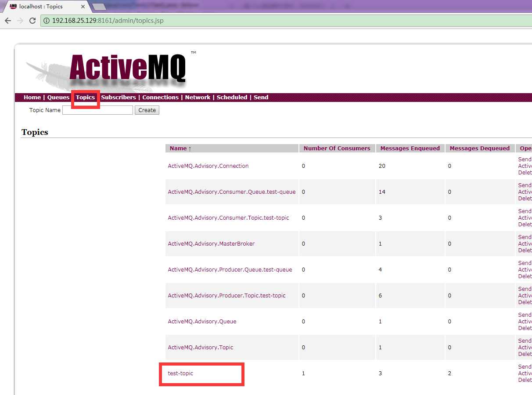Sort by Messages Dequeued column header
Image resolution: width=532 pixels, height=395 pixels.
click(x=479, y=149)
